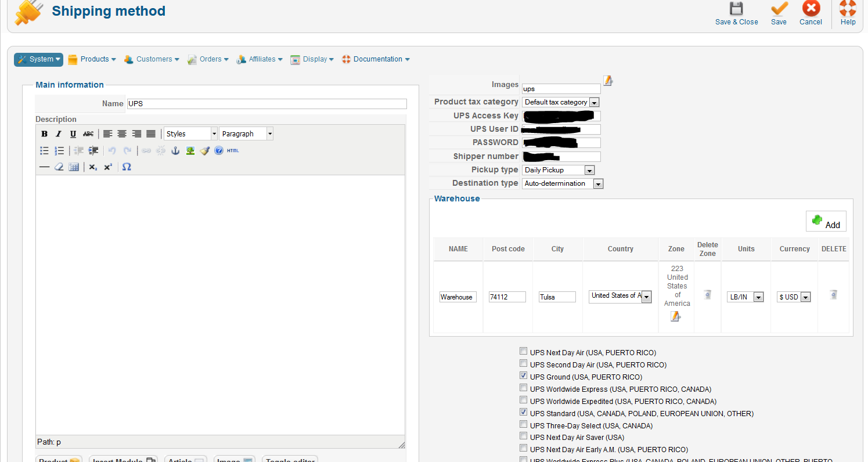This screenshot has width=868, height=462.
Task: Open the Paragraph format dropdown
Action: pyautogui.click(x=246, y=134)
